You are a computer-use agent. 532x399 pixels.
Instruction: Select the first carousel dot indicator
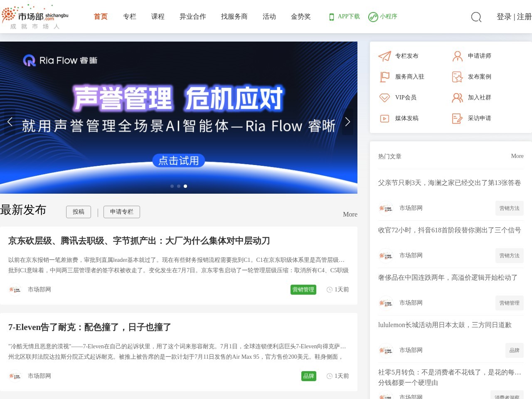point(172,186)
